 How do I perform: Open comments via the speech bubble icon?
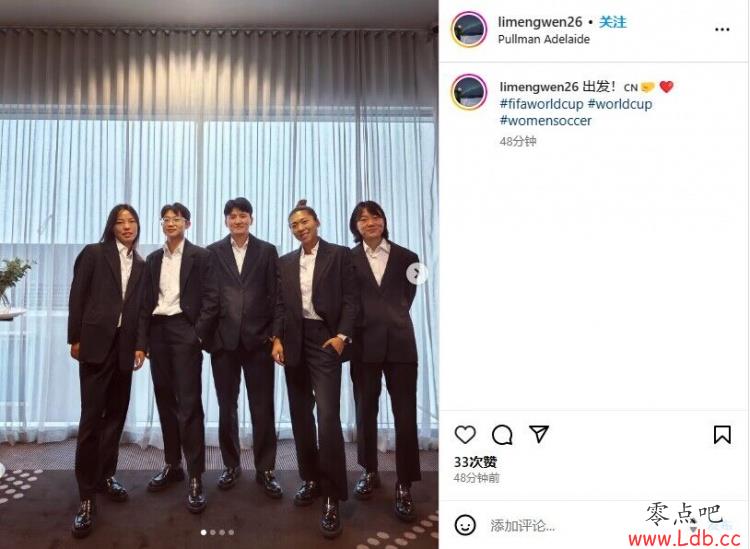[x=502, y=434]
